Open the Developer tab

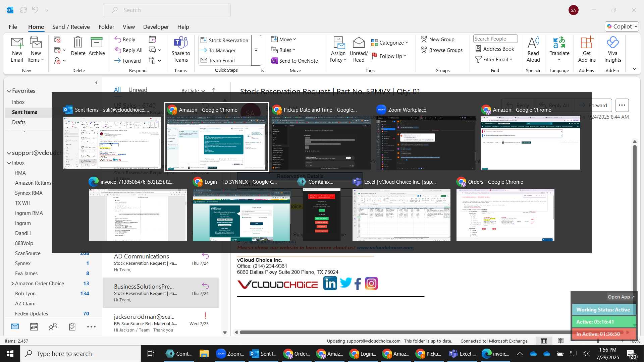[x=156, y=27]
